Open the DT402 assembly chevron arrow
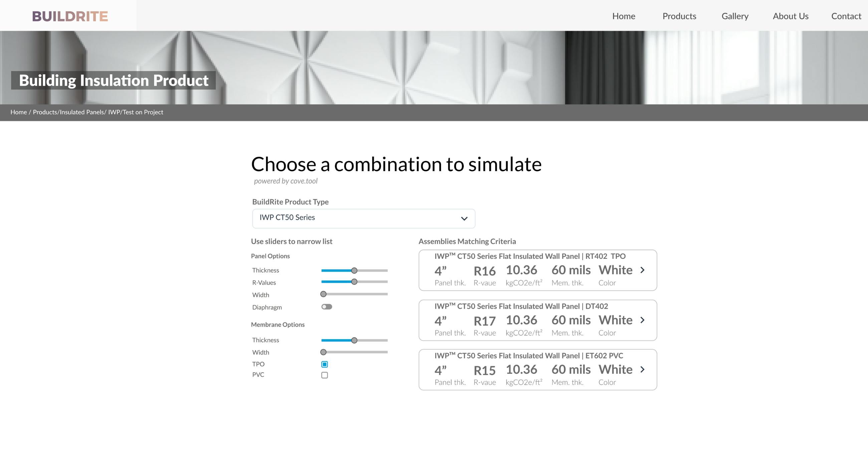 click(x=642, y=320)
